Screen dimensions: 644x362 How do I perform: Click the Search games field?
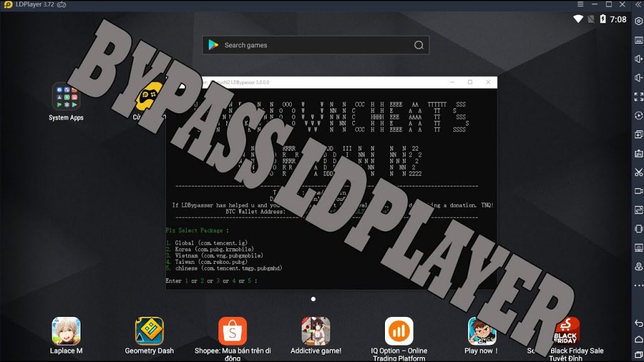pyautogui.click(x=316, y=45)
